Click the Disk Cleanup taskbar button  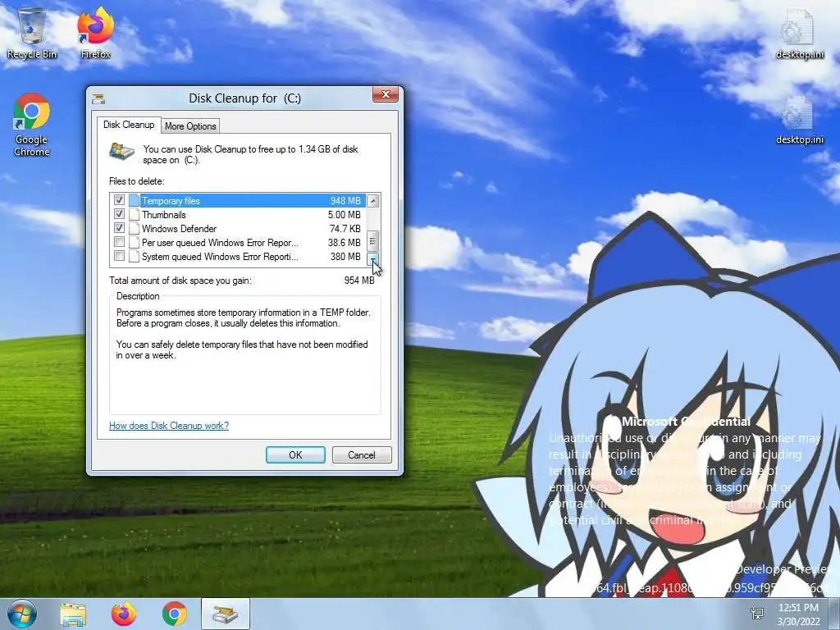point(226,614)
